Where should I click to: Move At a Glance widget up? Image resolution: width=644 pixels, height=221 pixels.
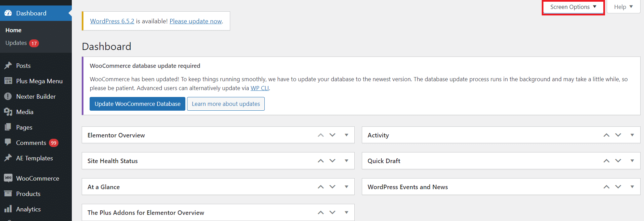(321, 187)
